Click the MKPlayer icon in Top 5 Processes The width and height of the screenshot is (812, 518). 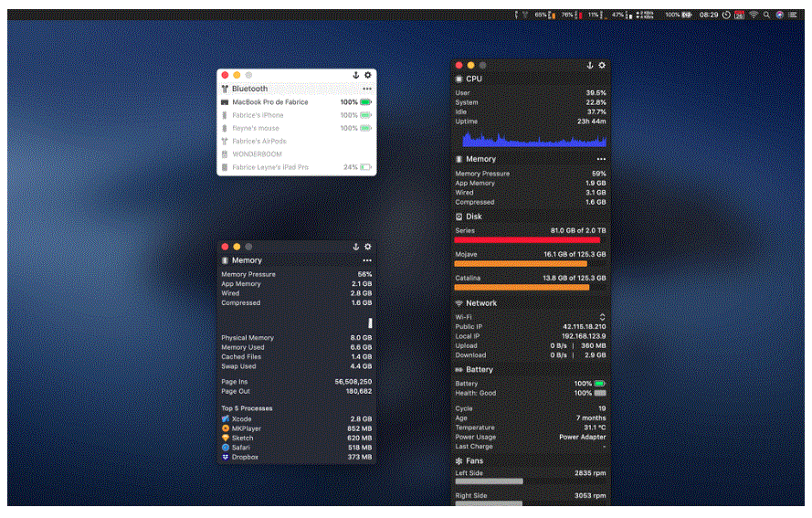226,428
